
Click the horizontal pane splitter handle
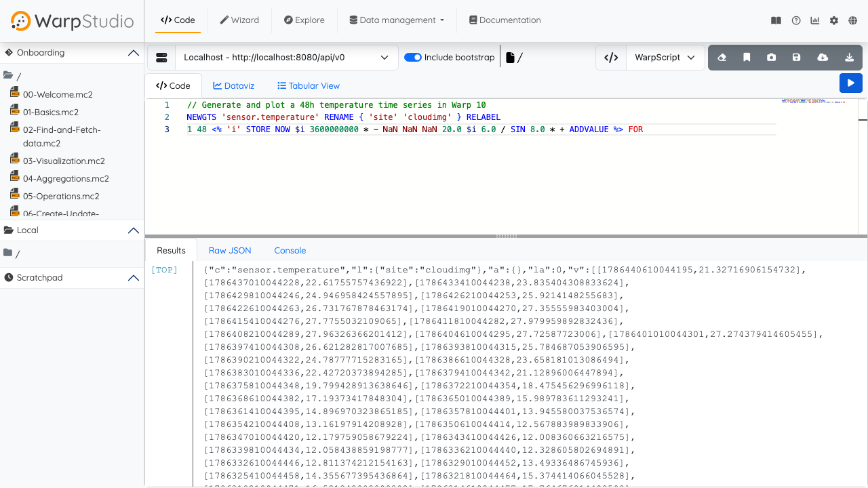tap(507, 236)
